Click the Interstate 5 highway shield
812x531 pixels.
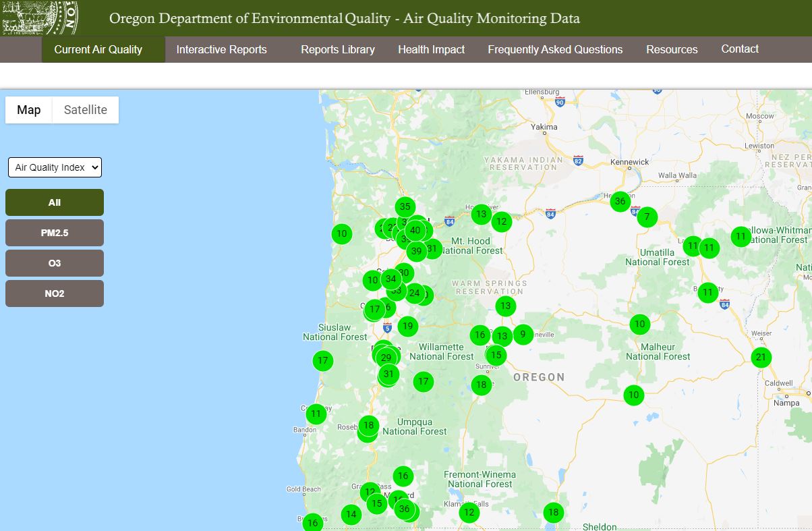click(387, 327)
